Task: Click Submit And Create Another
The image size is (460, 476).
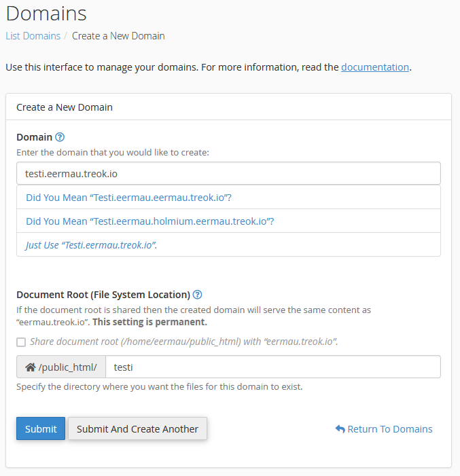Action: (137, 429)
